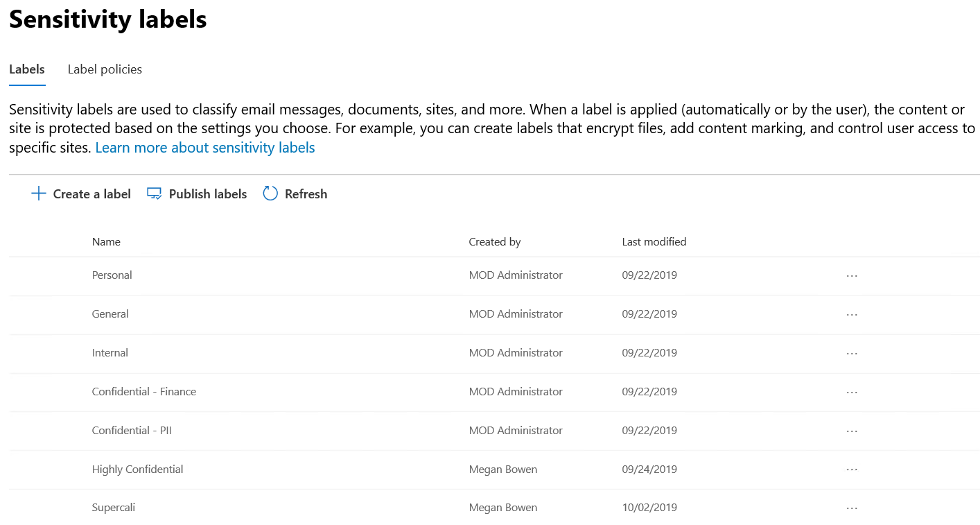Click the 10/02/2019 date in Supercali row
The image size is (980, 525).
tap(649, 508)
